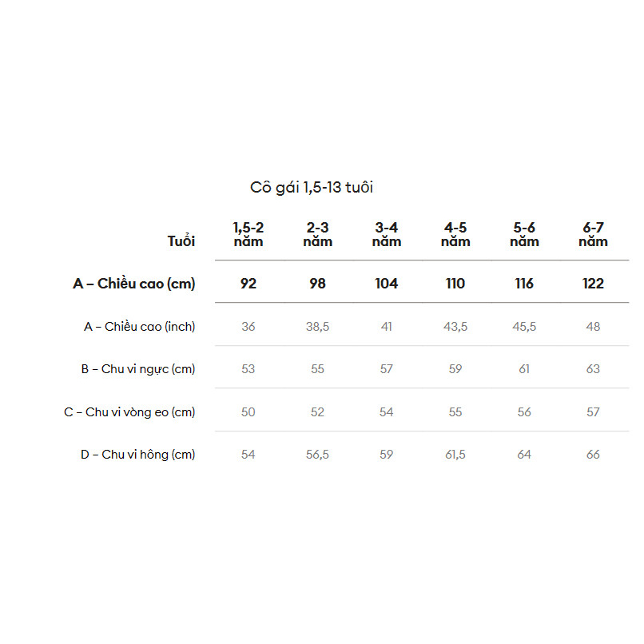Select the "A – Chiều cao (inch)" row label
The image size is (644, 644).
pos(140,326)
